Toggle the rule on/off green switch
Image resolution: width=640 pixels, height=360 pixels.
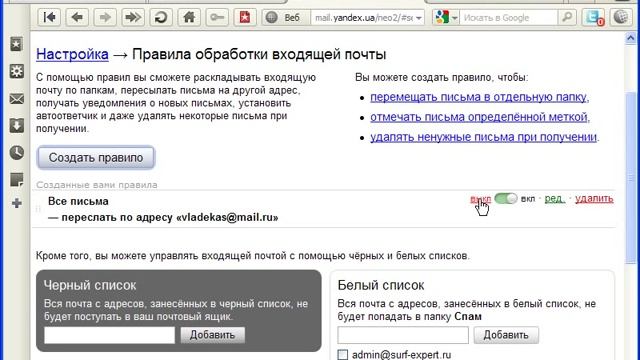tap(506, 199)
